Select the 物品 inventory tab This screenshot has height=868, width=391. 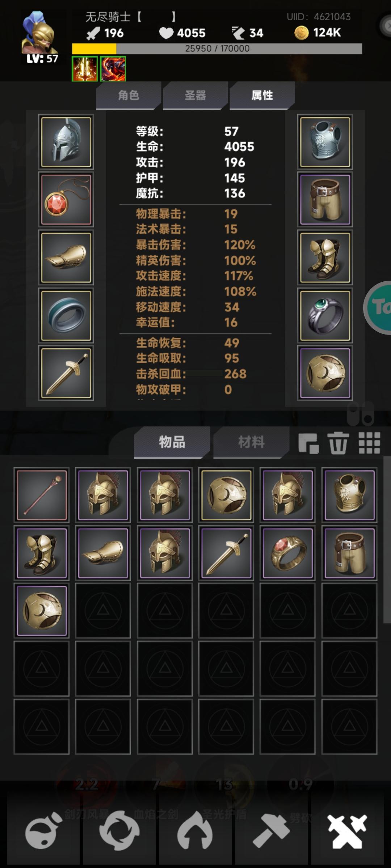coord(172,442)
